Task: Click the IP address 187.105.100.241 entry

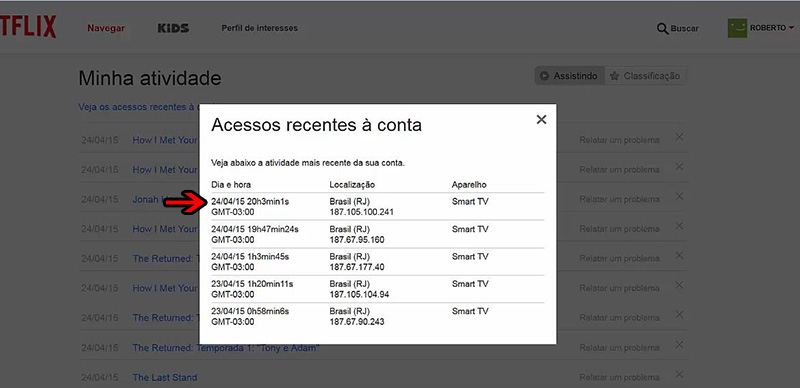Action: tap(361, 212)
